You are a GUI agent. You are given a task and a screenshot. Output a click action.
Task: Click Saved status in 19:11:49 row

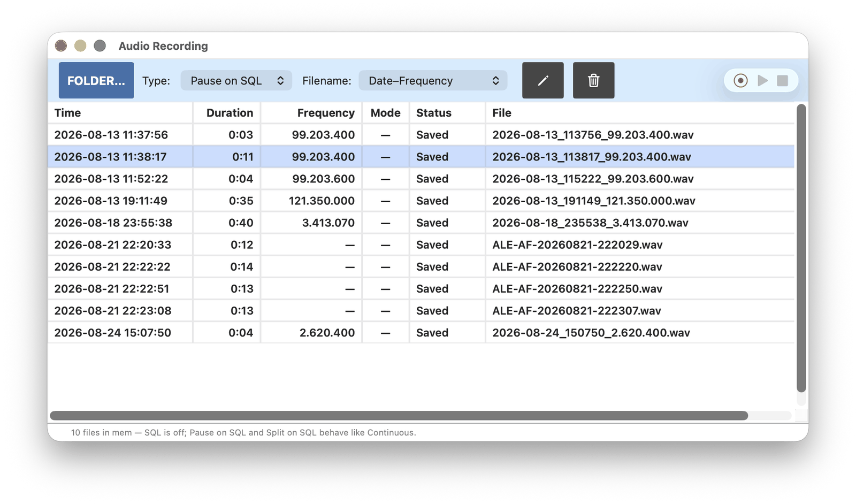pos(432,201)
